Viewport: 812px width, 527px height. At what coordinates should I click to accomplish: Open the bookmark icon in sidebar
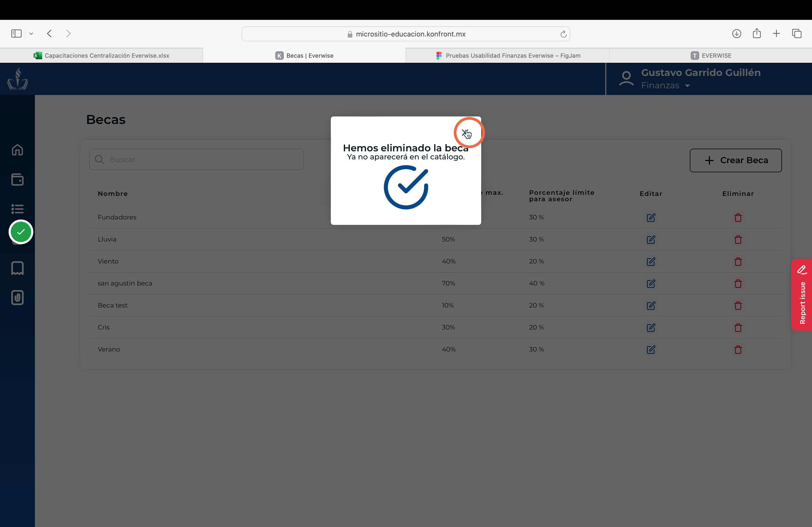[17, 268]
